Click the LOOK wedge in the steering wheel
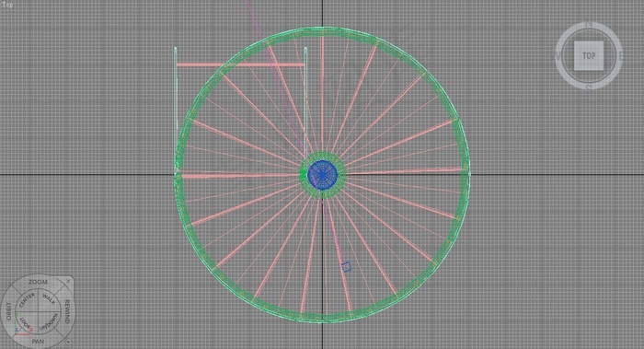 tap(26, 322)
